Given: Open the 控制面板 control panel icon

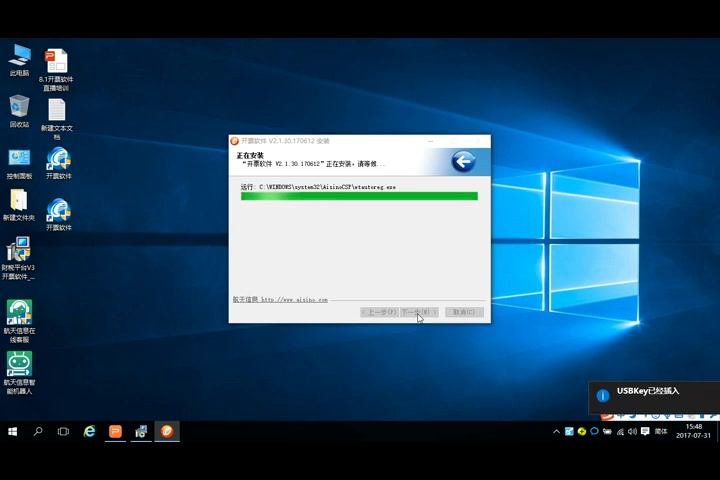Looking at the screenshot, I should (19, 164).
